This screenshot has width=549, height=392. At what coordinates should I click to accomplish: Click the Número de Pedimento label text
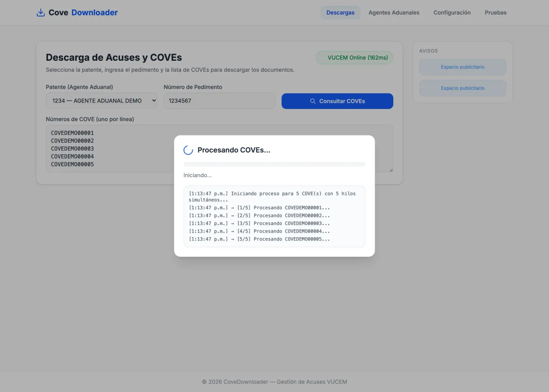click(193, 87)
